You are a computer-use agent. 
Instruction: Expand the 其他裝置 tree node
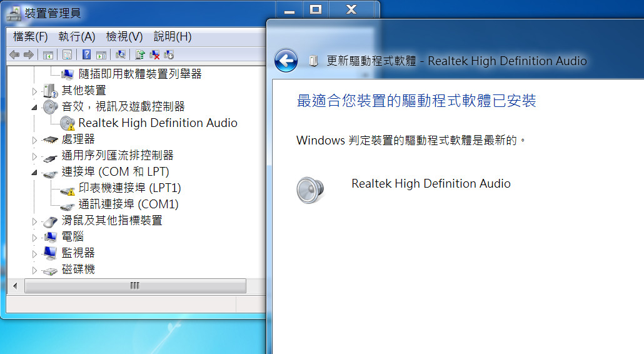tap(34, 91)
